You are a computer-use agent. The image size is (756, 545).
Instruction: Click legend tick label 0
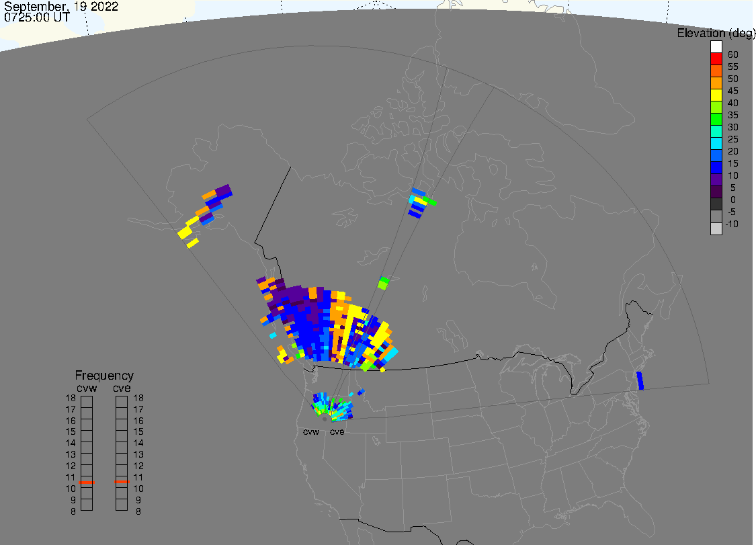pos(733,199)
